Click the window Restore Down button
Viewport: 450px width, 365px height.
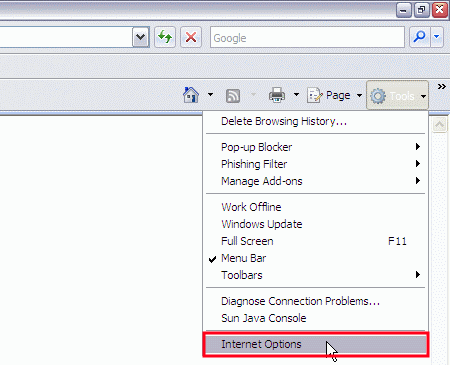(x=422, y=9)
